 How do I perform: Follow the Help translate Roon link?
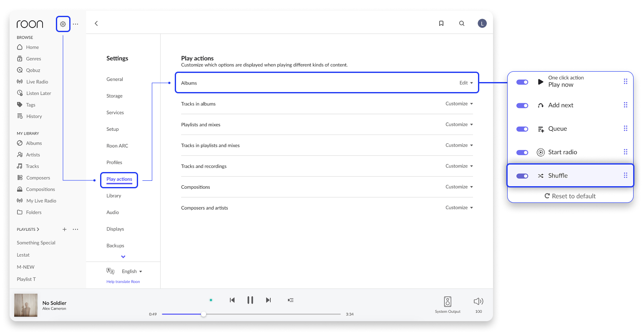(123, 282)
